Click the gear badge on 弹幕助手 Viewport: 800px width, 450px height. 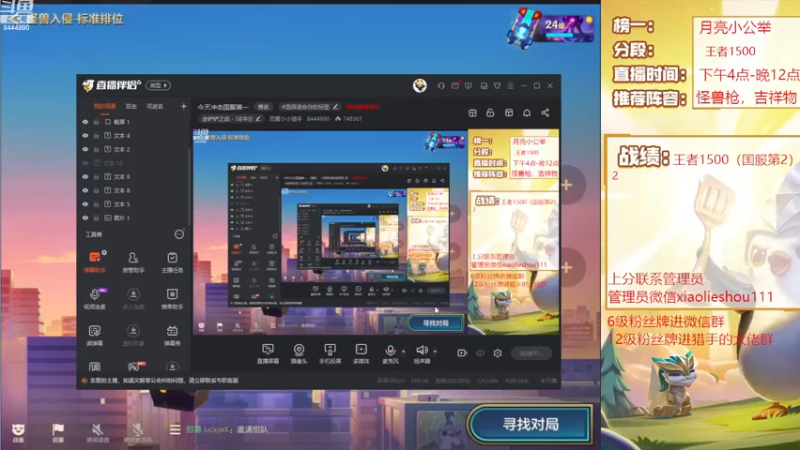pos(104,253)
